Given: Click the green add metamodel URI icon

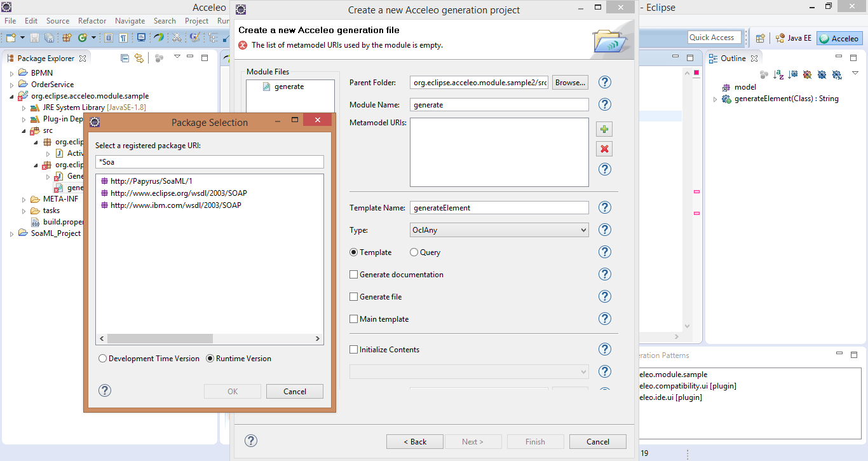Looking at the screenshot, I should click(x=604, y=129).
